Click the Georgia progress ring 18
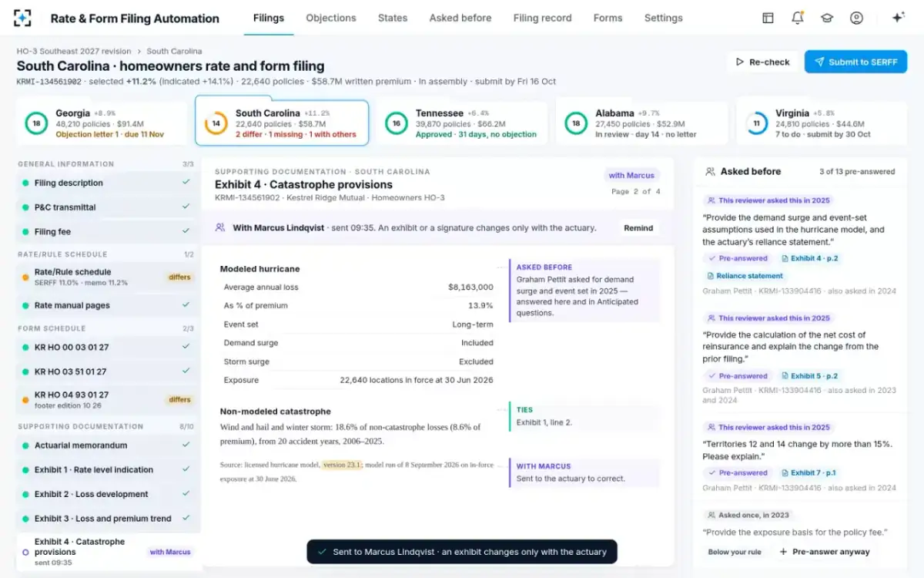924x578 pixels. pos(35,123)
